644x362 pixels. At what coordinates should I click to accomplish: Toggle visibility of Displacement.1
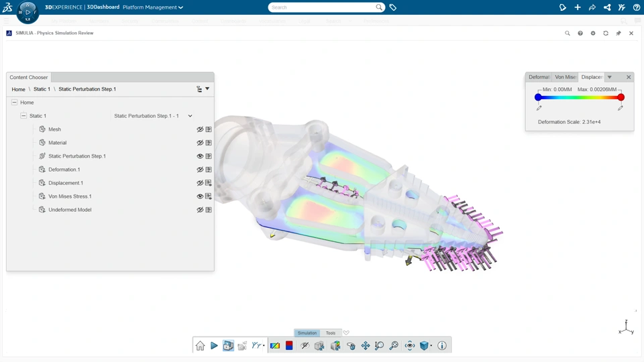(x=200, y=183)
